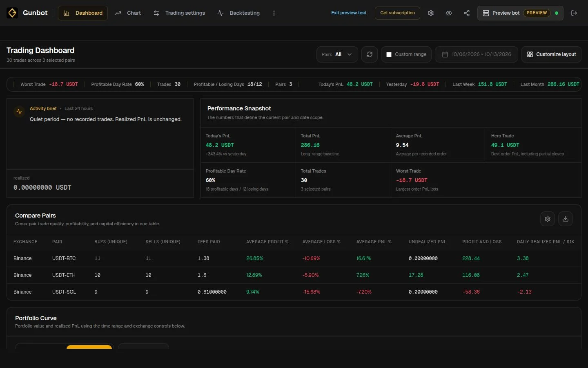Screen dimensions: 588x368
Task: Click the USDT-ETH pair cell
Action: pyautogui.click(x=64, y=275)
